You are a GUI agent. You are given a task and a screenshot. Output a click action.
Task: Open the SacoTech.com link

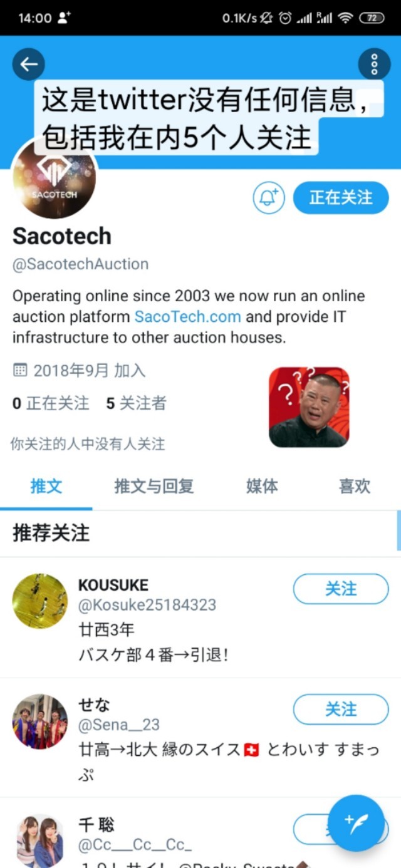pyautogui.click(x=187, y=317)
